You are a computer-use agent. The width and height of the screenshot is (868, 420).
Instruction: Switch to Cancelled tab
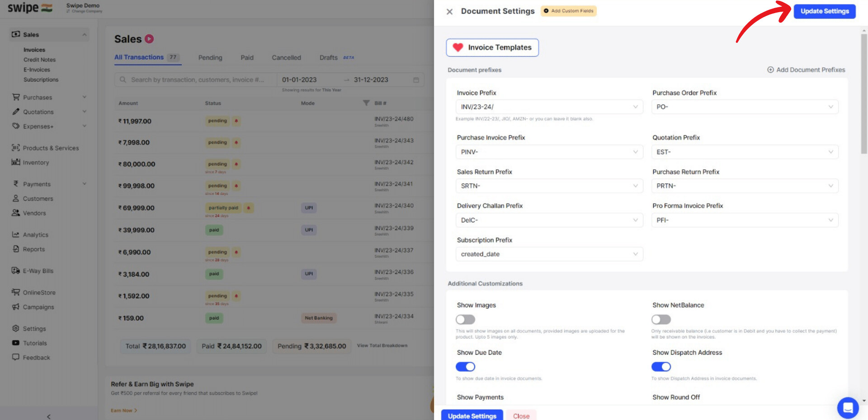(286, 58)
